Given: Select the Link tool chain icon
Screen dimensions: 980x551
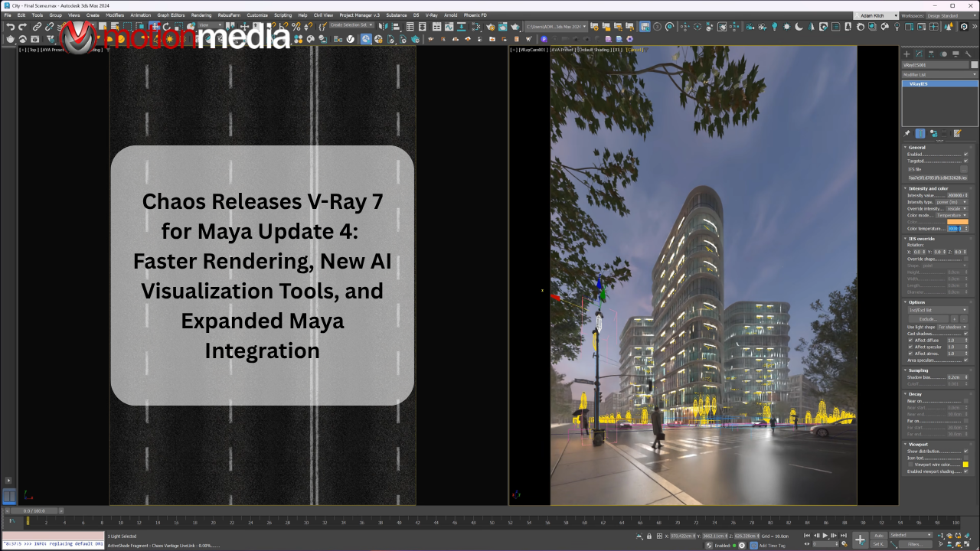Looking at the screenshot, I should (37, 27).
